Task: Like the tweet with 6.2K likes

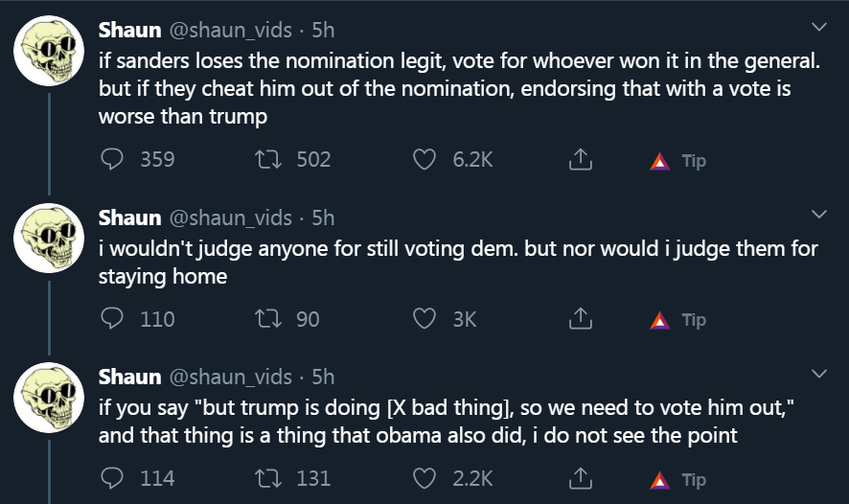Action: coord(424,159)
